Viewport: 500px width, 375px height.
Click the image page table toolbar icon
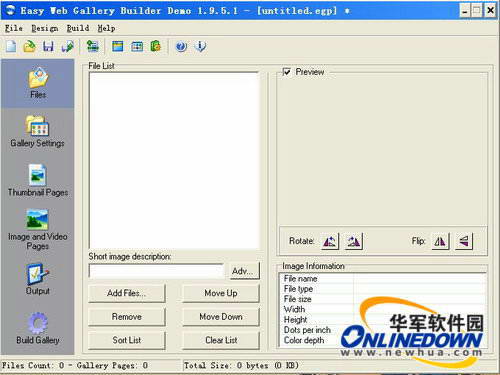point(137,46)
